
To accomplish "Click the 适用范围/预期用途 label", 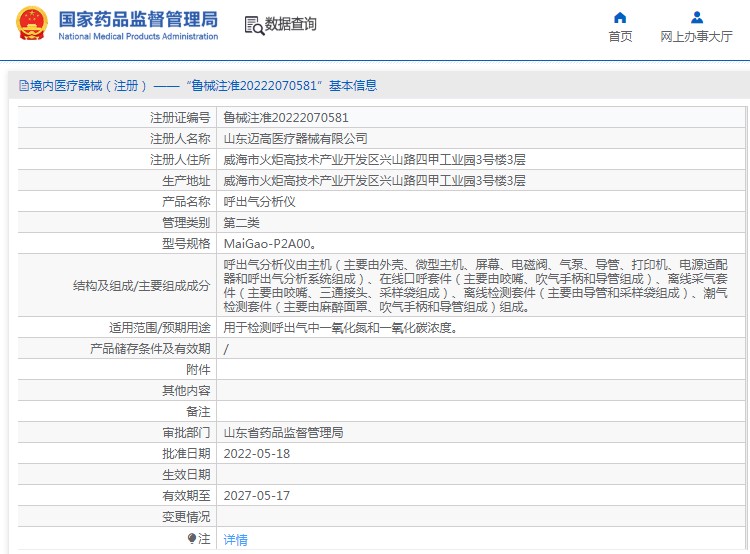I will 160,328.
